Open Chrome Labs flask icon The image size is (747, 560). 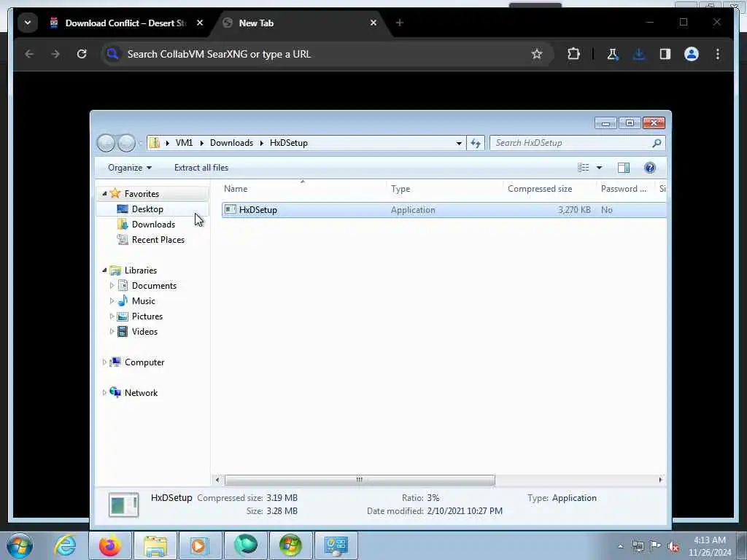(x=613, y=54)
